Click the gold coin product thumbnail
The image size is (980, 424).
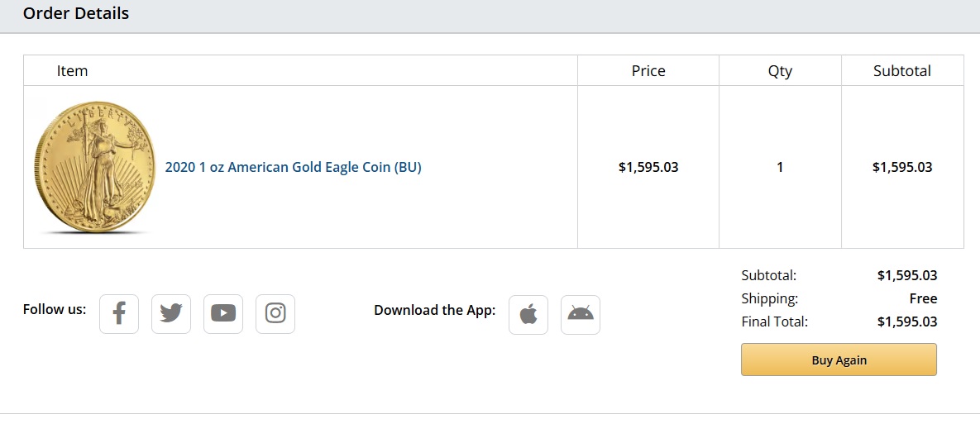coord(94,167)
